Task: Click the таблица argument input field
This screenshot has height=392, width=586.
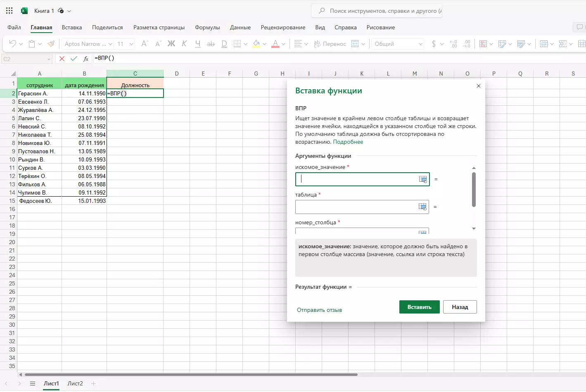Action: click(x=356, y=207)
